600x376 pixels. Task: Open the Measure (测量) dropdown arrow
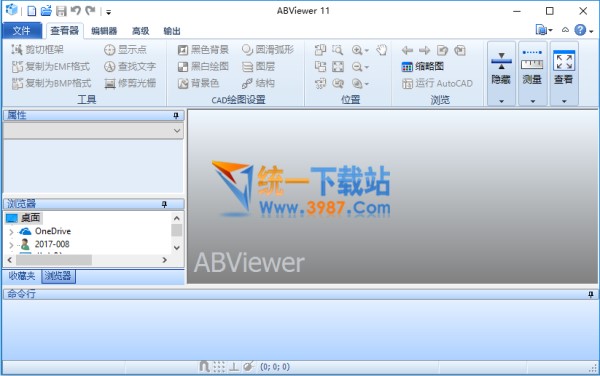point(533,101)
